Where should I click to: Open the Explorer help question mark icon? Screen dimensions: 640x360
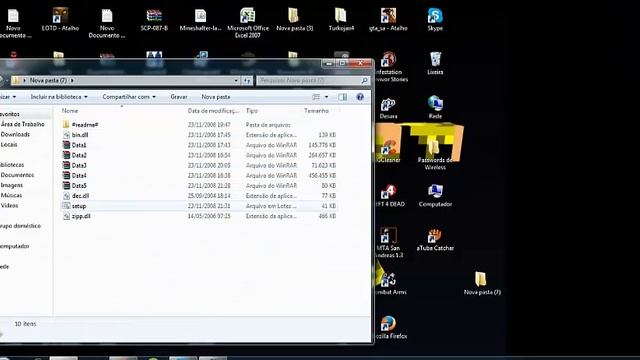click(x=360, y=97)
